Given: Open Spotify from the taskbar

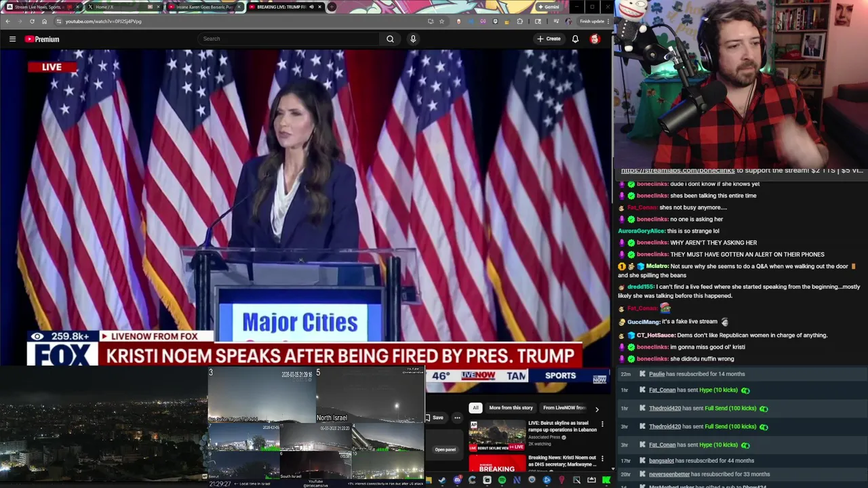Looking at the screenshot, I should (502, 480).
